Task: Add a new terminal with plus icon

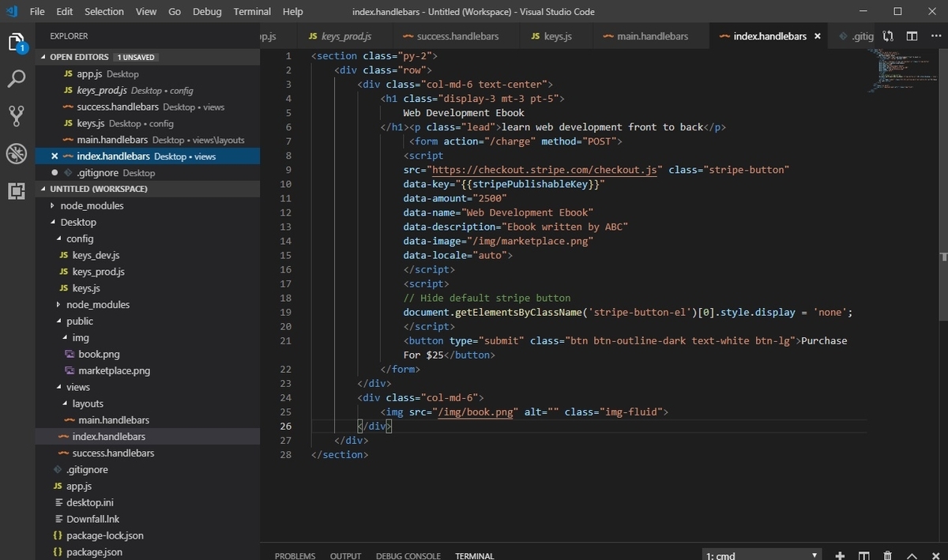Action: (x=840, y=556)
